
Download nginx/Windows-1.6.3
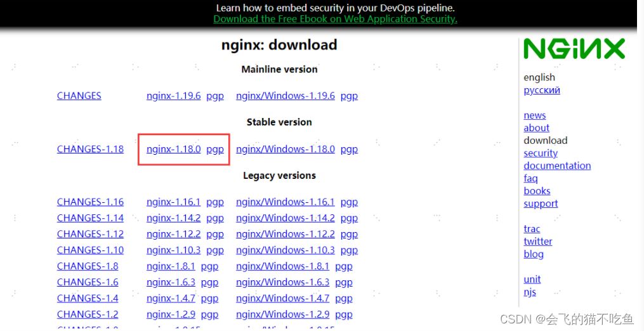click(x=282, y=282)
